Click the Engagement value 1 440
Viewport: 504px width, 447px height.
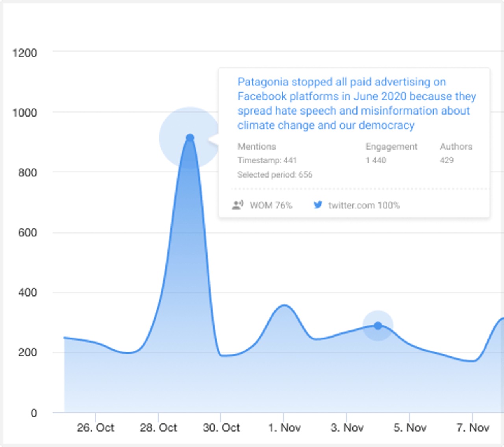click(376, 160)
